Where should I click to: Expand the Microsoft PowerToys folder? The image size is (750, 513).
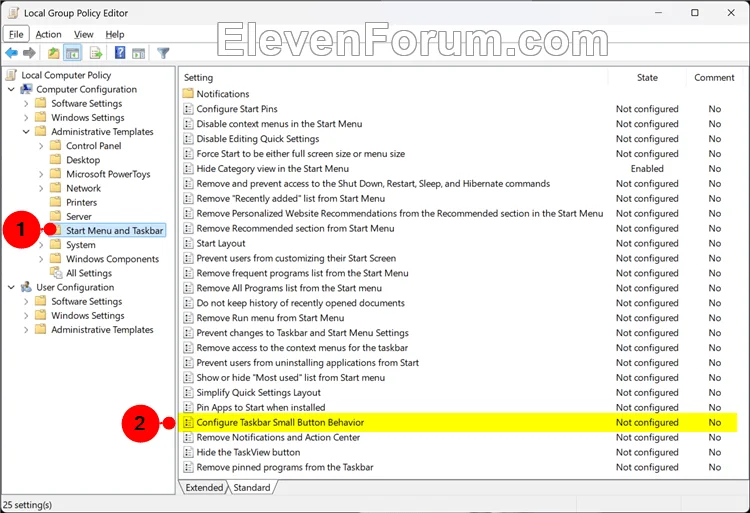[x=41, y=174]
